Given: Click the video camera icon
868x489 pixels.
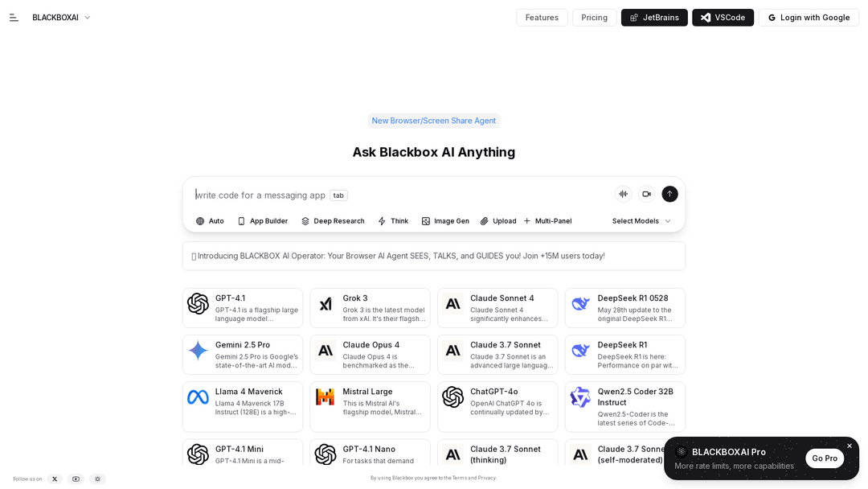Looking at the screenshot, I should click(x=646, y=194).
